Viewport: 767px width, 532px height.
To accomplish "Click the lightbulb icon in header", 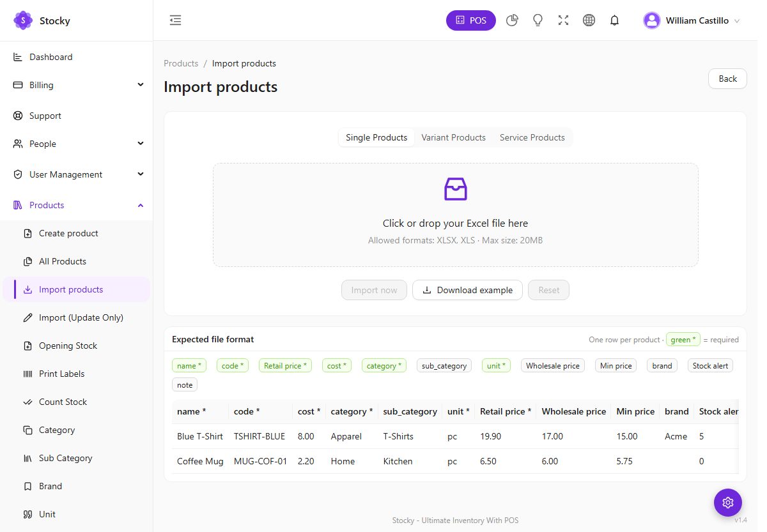I will tap(538, 20).
